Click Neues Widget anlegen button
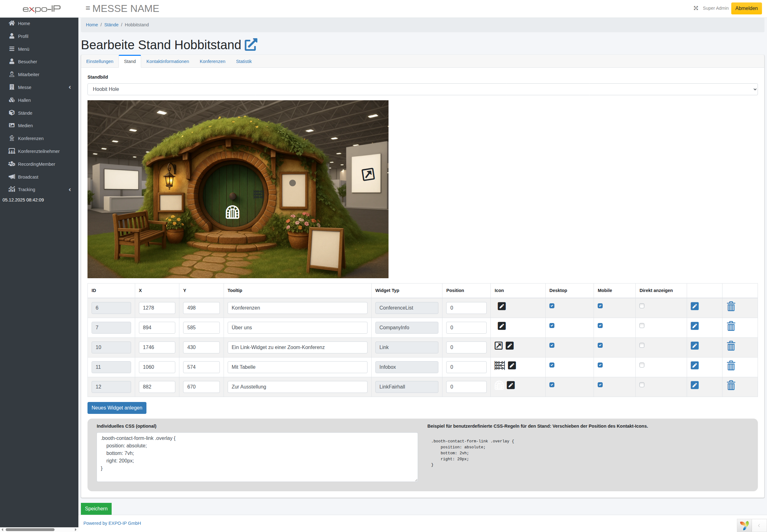 point(117,408)
